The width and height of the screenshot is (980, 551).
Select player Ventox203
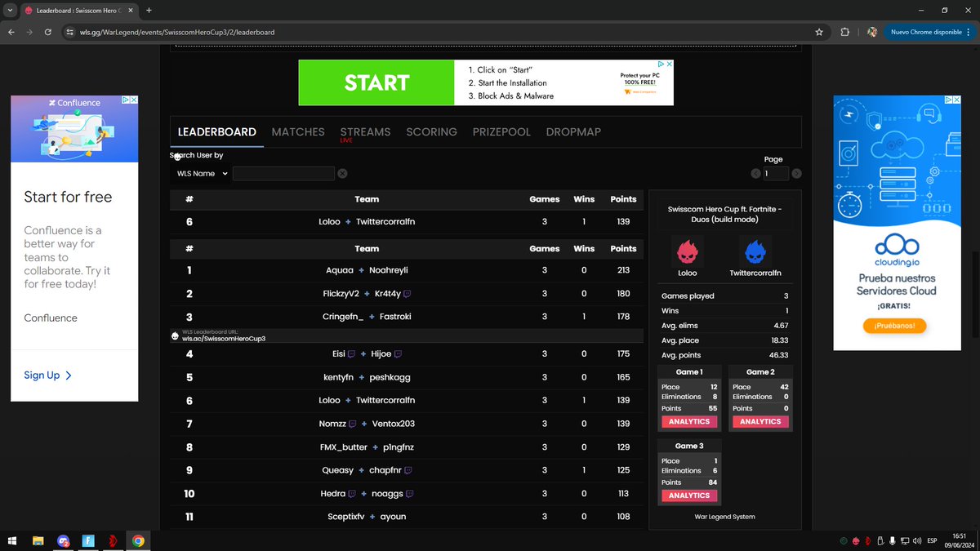394,424
